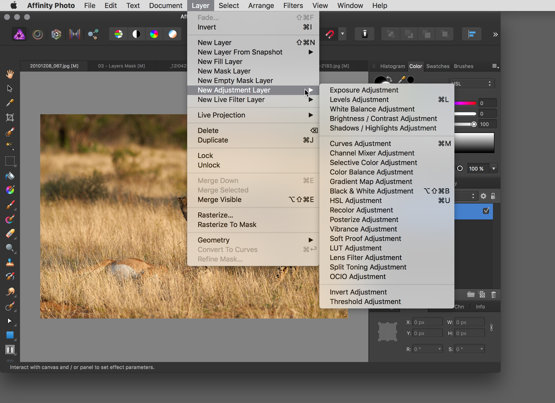Open the Filters menu in menu bar

point(293,6)
